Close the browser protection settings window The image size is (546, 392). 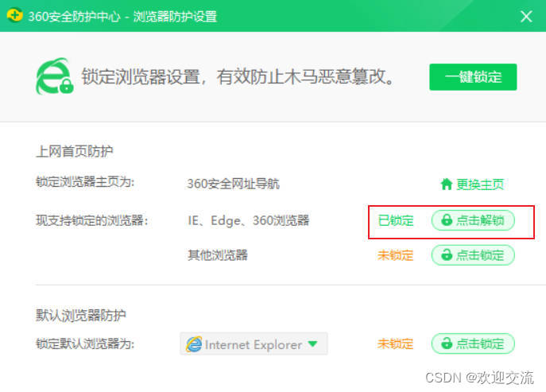pyautogui.click(x=526, y=17)
